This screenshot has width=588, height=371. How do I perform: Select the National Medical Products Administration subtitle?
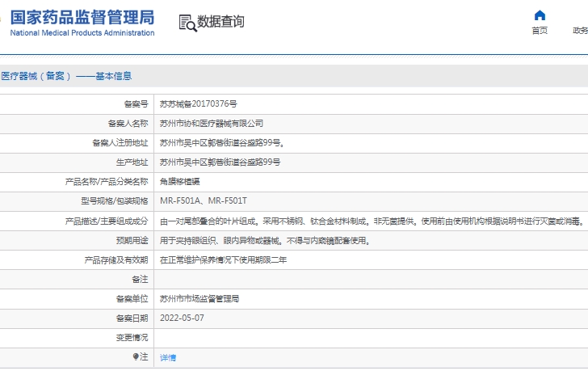coord(82,33)
